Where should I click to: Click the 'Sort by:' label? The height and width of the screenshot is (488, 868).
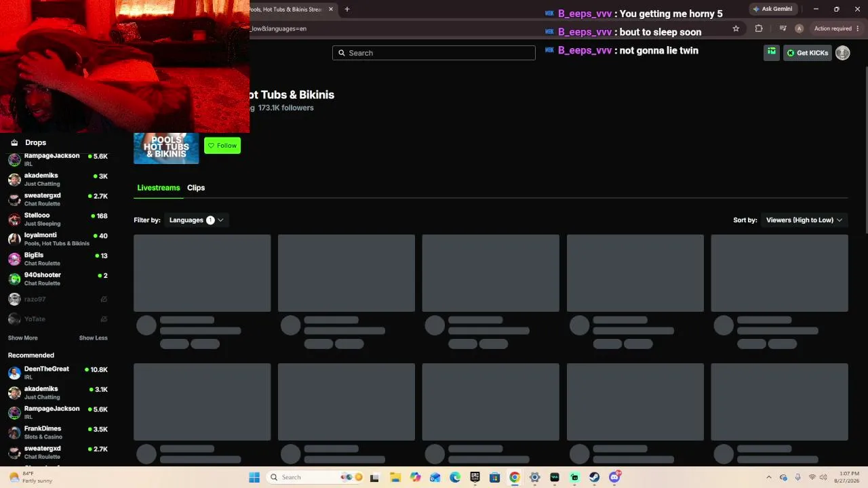pos(745,220)
